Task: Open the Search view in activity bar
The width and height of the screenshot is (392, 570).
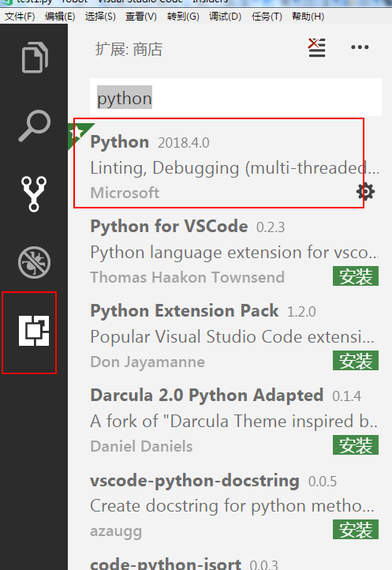Action: tap(35, 126)
